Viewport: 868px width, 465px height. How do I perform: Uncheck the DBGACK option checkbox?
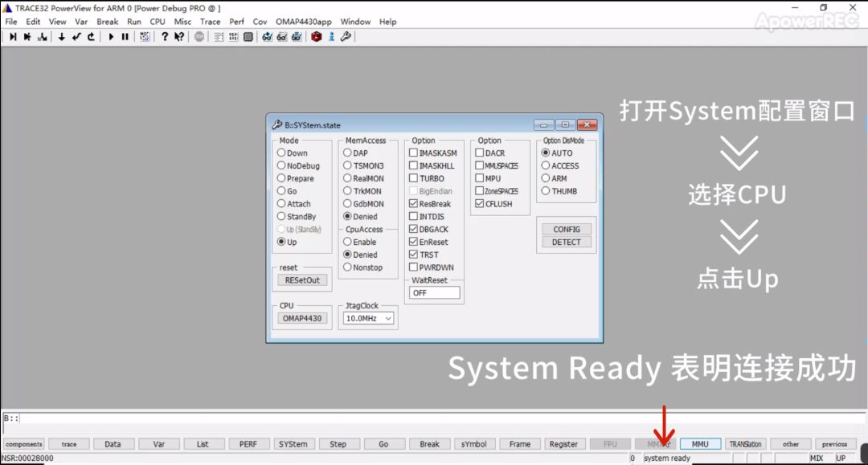coord(415,229)
